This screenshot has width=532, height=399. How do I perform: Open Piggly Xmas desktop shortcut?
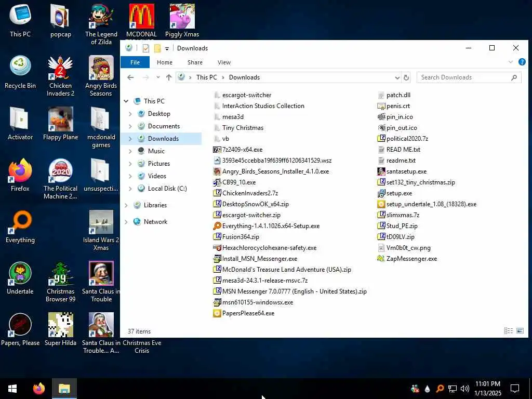[182, 20]
